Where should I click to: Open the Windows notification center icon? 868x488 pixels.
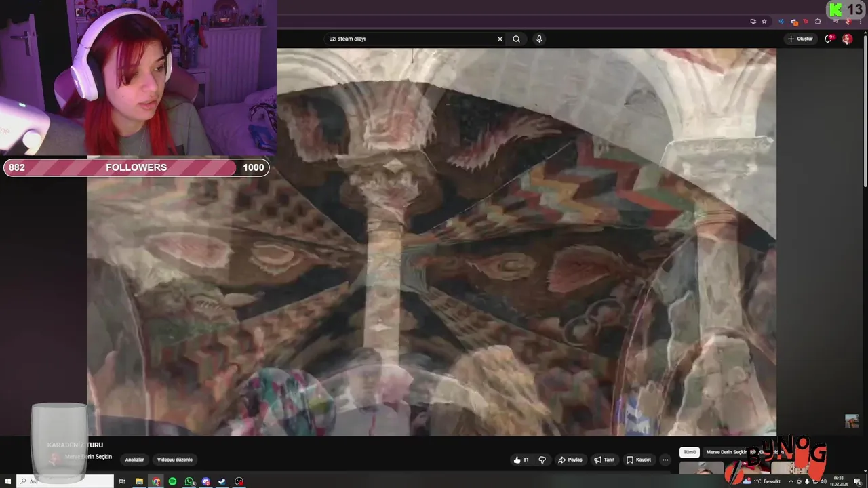(857, 481)
